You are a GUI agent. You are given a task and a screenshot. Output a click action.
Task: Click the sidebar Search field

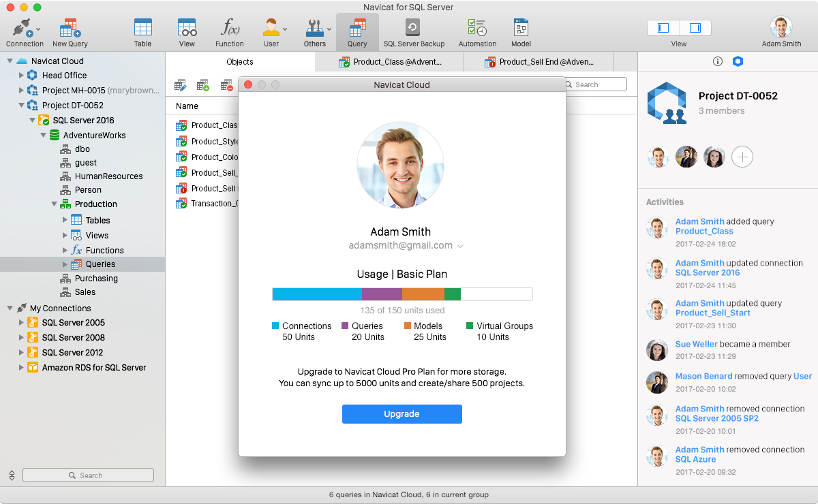[x=88, y=475]
